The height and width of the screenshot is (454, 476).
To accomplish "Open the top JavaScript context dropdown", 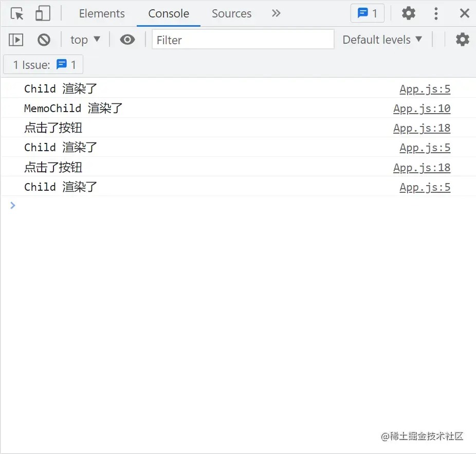I will [x=85, y=40].
